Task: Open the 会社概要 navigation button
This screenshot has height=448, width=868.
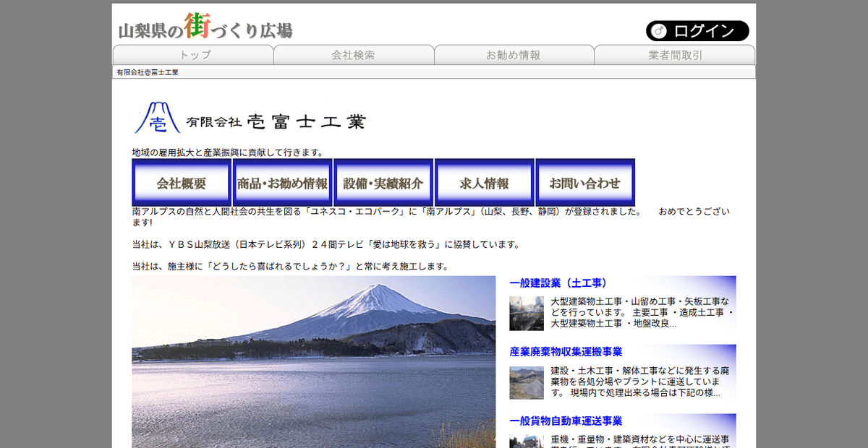Action: [x=181, y=182]
